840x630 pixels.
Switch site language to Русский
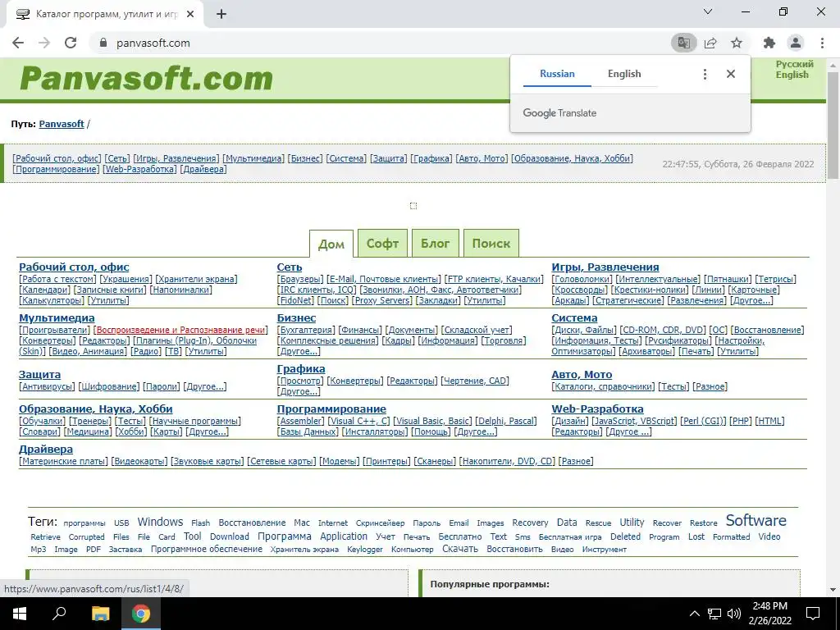[794, 64]
